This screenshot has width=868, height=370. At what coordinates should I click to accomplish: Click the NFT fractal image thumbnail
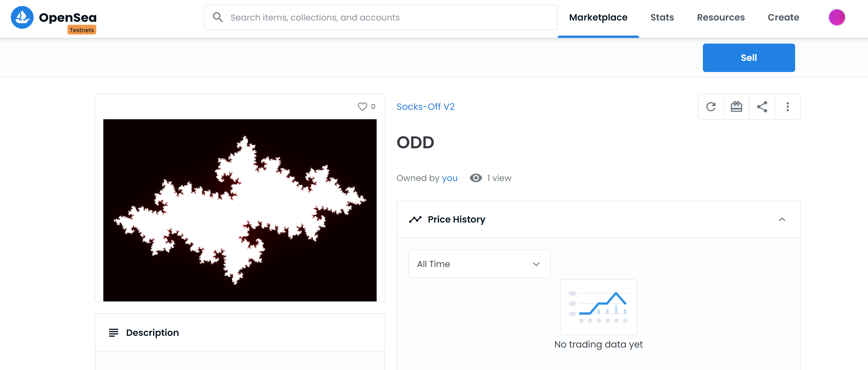(240, 210)
